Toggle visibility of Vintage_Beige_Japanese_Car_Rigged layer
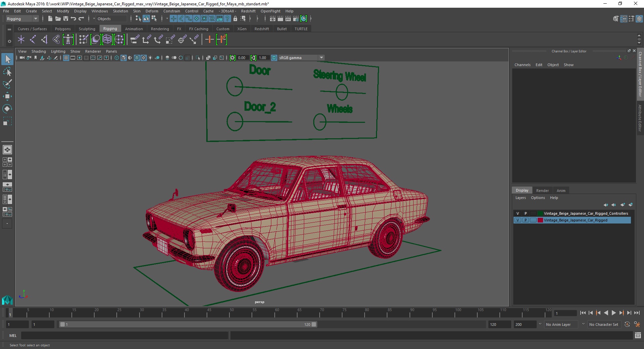The height and width of the screenshot is (349, 644). tap(518, 220)
